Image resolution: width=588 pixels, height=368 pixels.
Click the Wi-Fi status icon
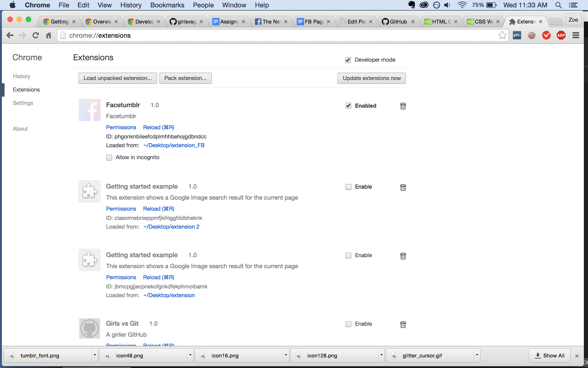click(462, 5)
